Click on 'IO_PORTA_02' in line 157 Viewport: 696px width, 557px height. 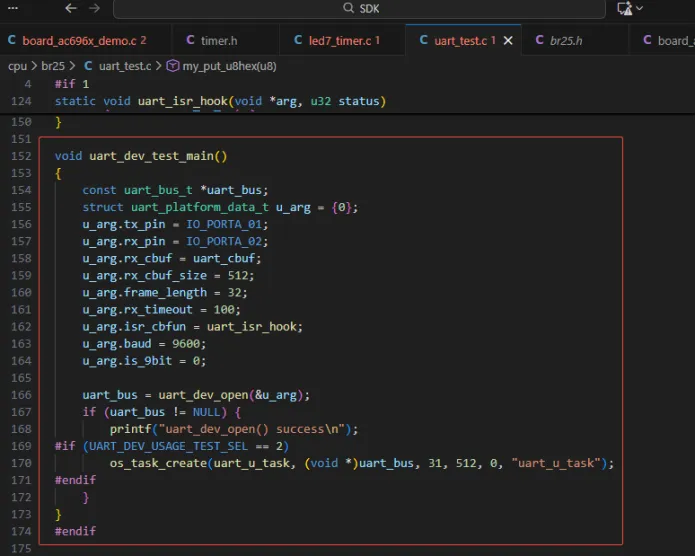coord(224,241)
